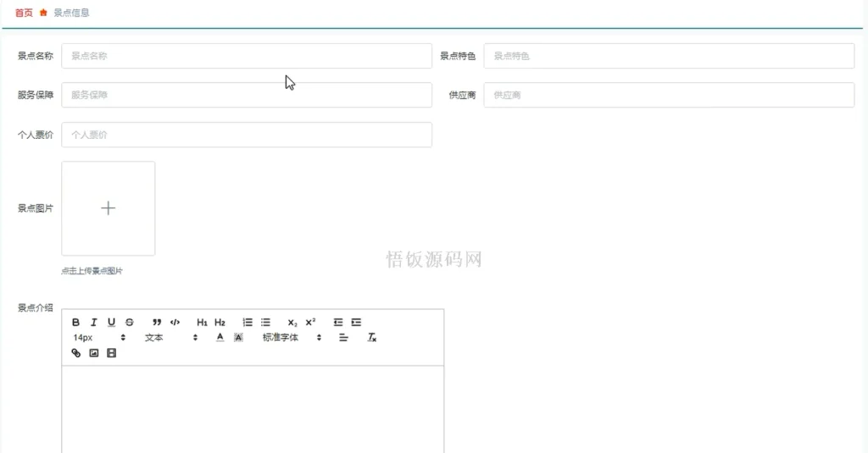Image resolution: width=868 pixels, height=453 pixels.
Task: Click inside the 景点介绍 editor text area
Action: 253,409
